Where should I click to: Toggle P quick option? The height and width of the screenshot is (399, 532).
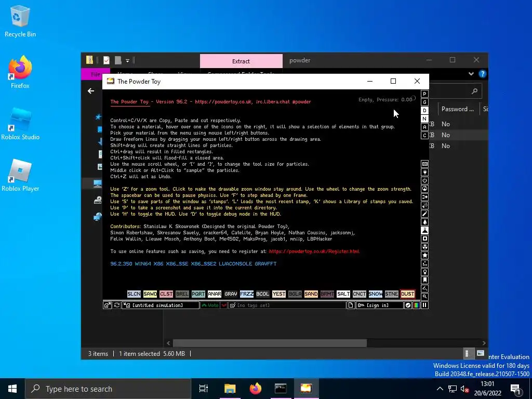pyautogui.click(x=424, y=94)
